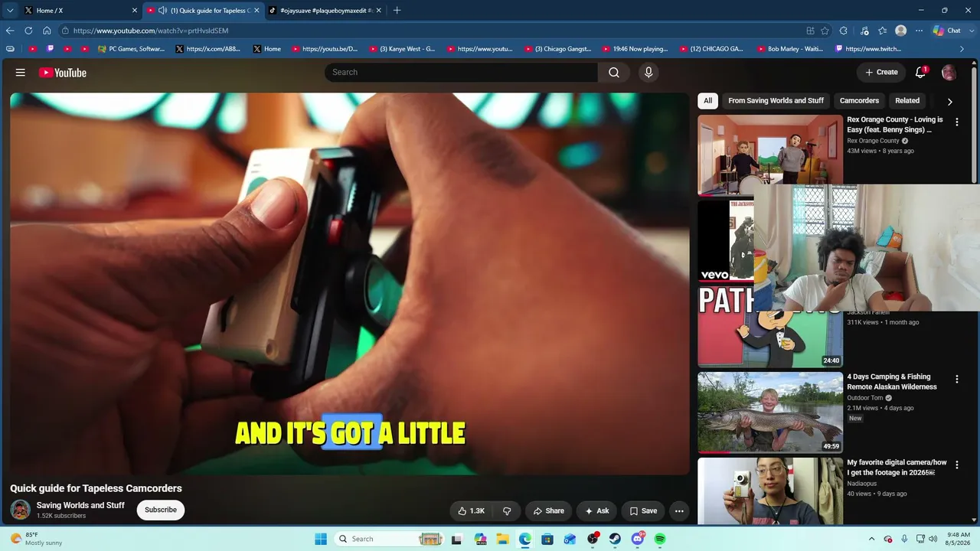This screenshot has height=551, width=980.
Task: Start voice search with the microphone
Action: tap(648, 72)
